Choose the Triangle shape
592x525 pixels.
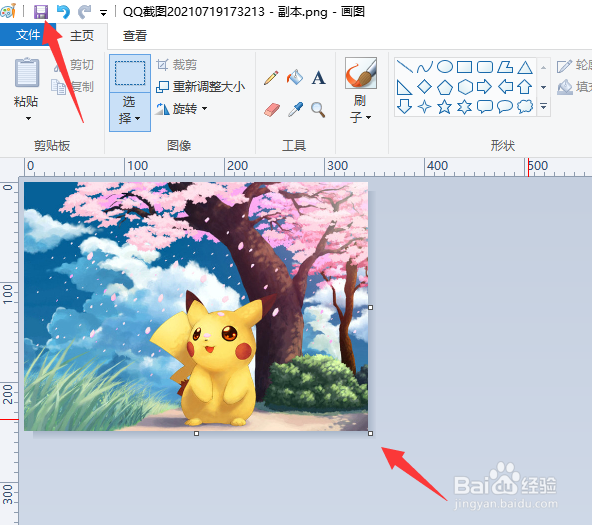point(525,68)
